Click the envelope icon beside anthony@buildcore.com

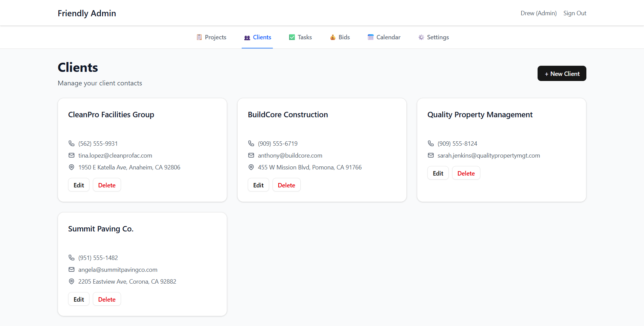tap(251, 155)
